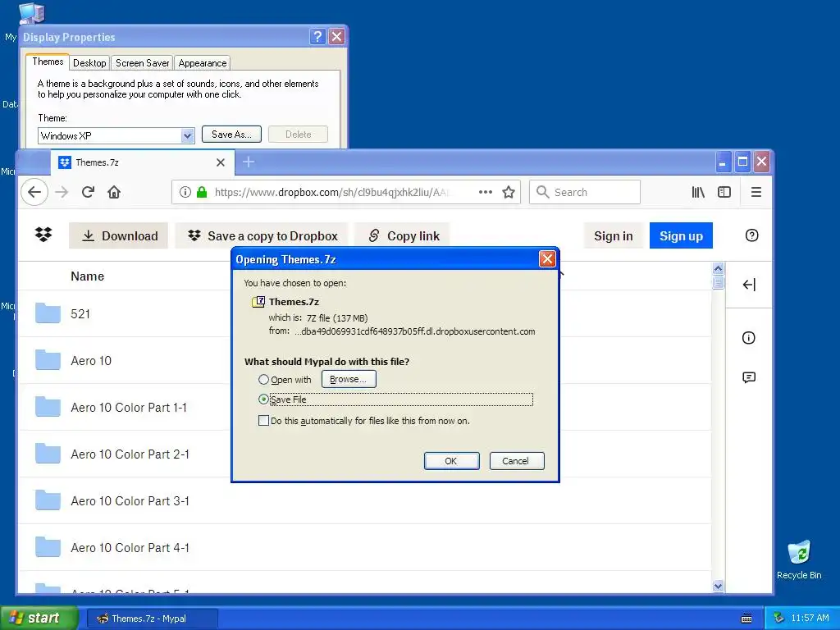The width and height of the screenshot is (840, 630).
Task: Click the Search input field
Action: tap(584, 192)
